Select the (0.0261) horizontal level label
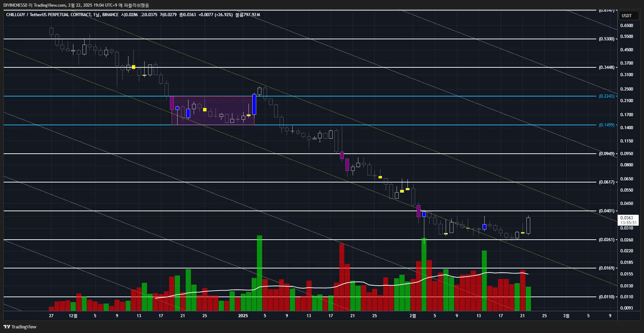 click(606, 240)
